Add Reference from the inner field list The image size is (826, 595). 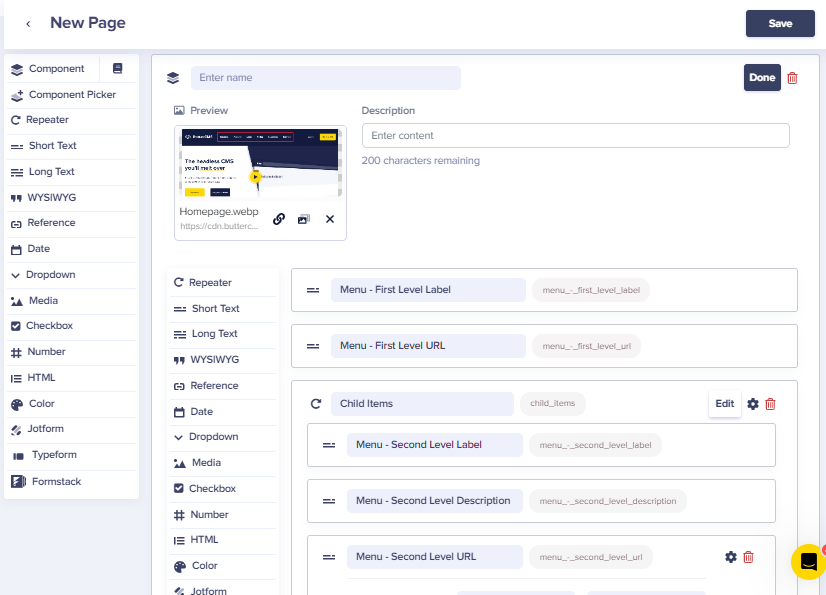223,386
